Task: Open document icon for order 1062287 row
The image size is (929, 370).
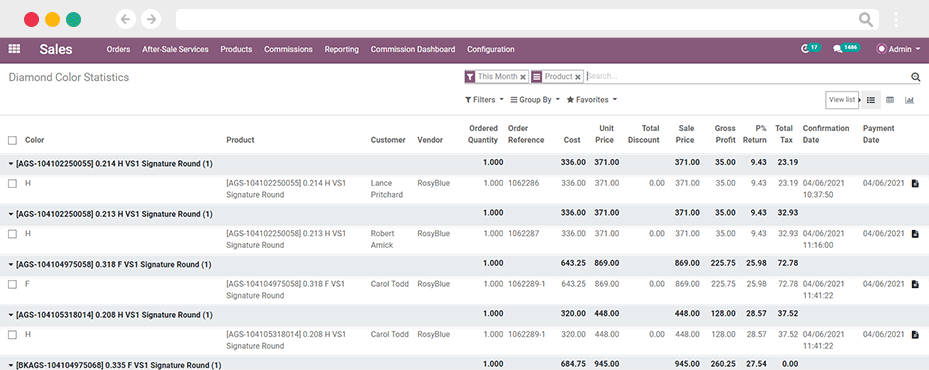Action: pyautogui.click(x=915, y=234)
